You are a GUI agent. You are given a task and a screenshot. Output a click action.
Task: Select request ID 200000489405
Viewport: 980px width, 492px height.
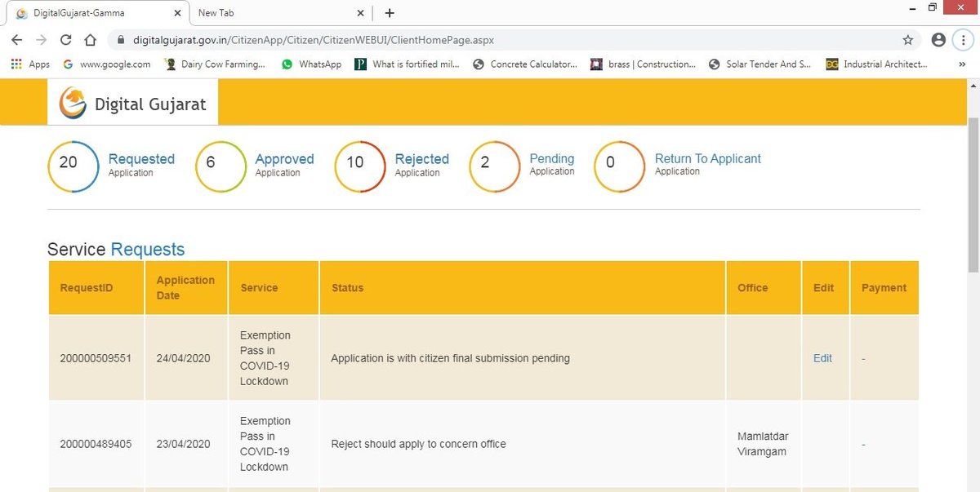click(x=96, y=444)
